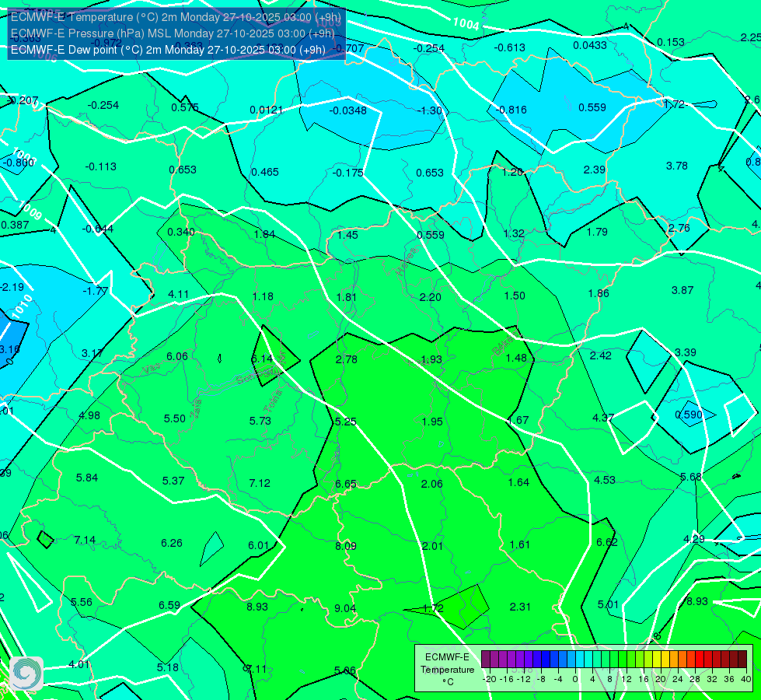Click the dew point value 5.73
The image size is (761, 700).
[x=260, y=421]
